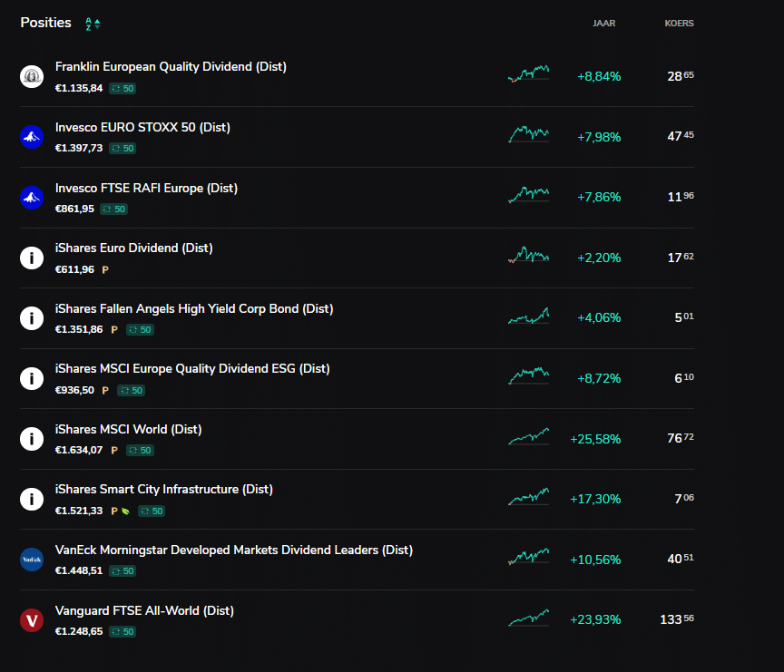Click the 50 badge under iShares MSCI Europe Quality
The width and height of the screenshot is (784, 672).
pos(131,390)
